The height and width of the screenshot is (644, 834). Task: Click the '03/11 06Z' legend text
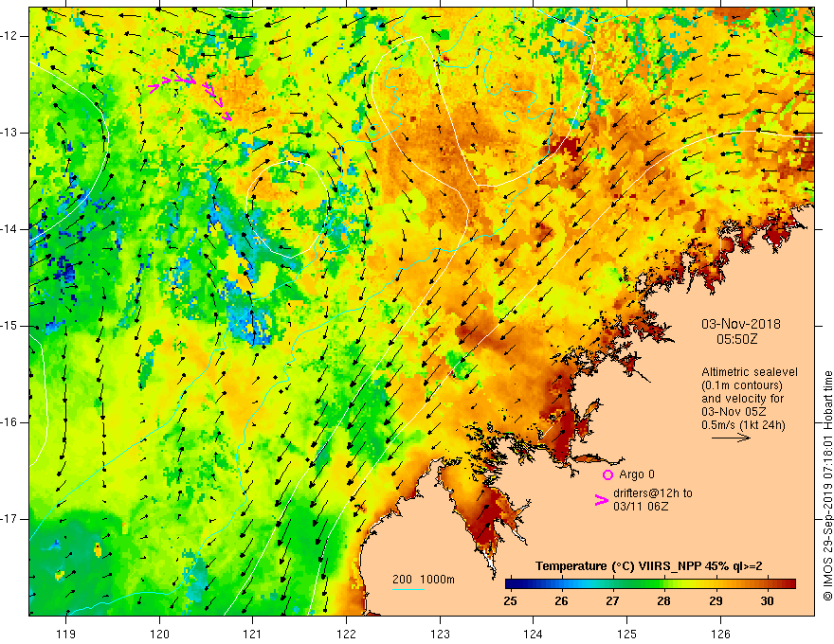click(641, 507)
